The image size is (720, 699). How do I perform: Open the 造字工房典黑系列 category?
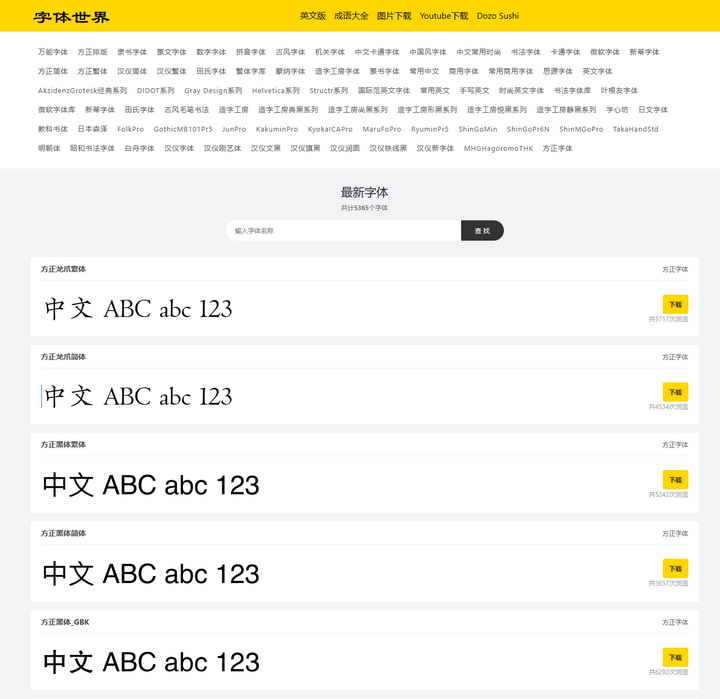tap(288, 110)
